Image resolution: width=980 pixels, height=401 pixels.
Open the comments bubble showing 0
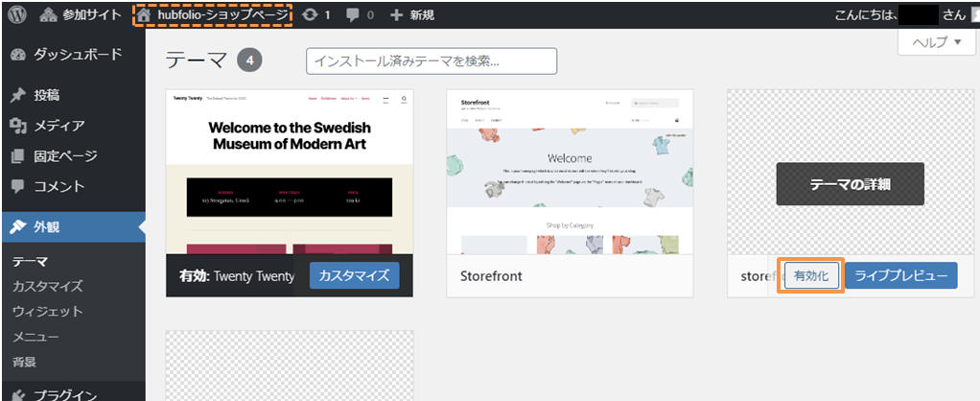point(361,14)
